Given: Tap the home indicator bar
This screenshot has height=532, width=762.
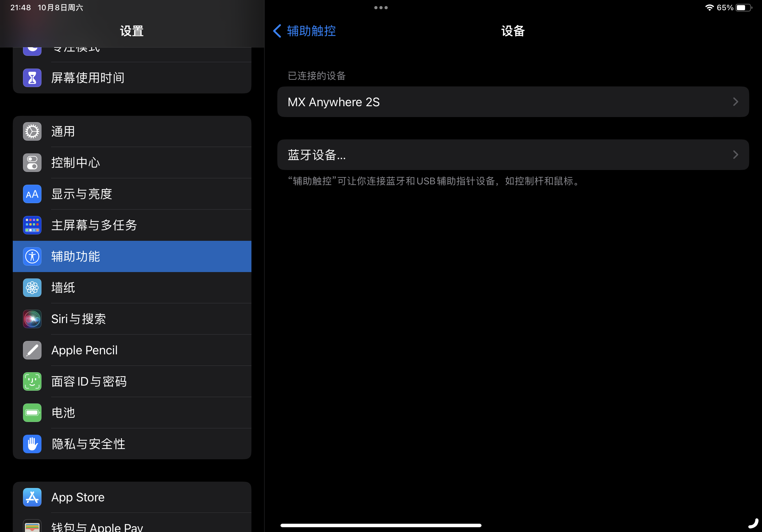Looking at the screenshot, I should pyautogui.click(x=381, y=525).
